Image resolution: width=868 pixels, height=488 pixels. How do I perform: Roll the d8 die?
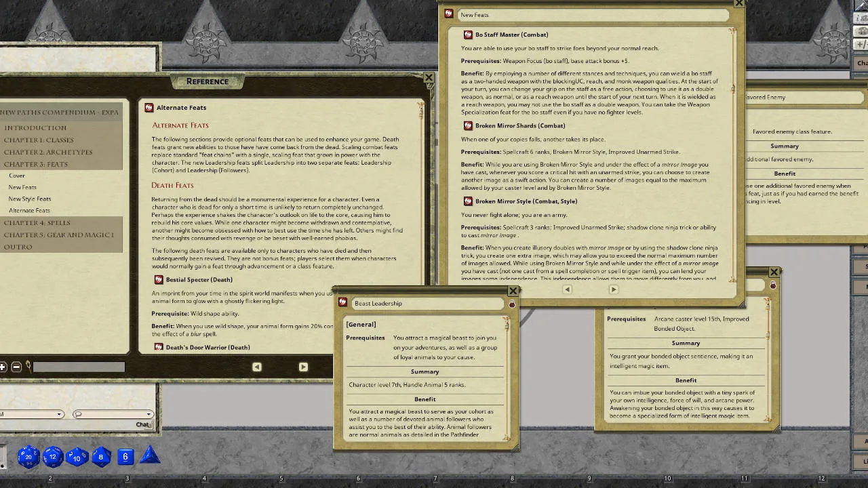click(x=101, y=457)
